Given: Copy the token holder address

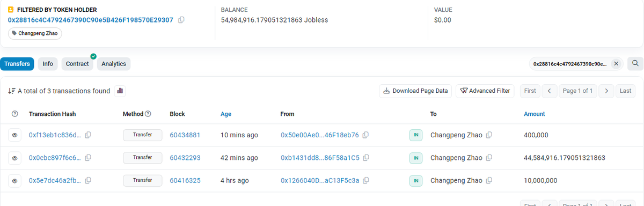Looking at the screenshot, I should point(181,20).
